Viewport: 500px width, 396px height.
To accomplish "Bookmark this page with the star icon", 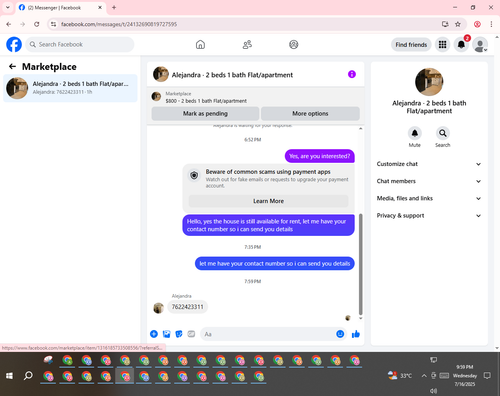I will pyautogui.click(x=458, y=24).
